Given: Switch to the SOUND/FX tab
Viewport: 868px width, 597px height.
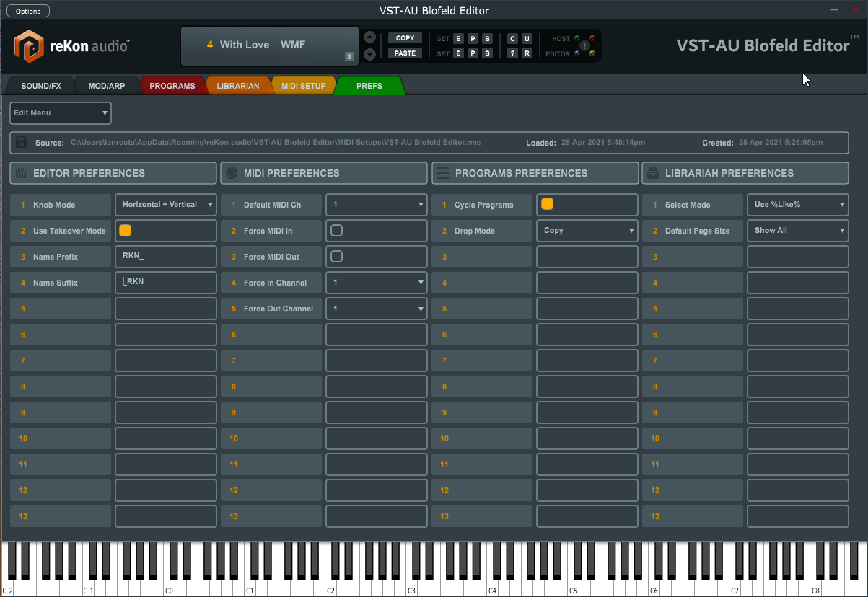Looking at the screenshot, I should click(x=41, y=86).
